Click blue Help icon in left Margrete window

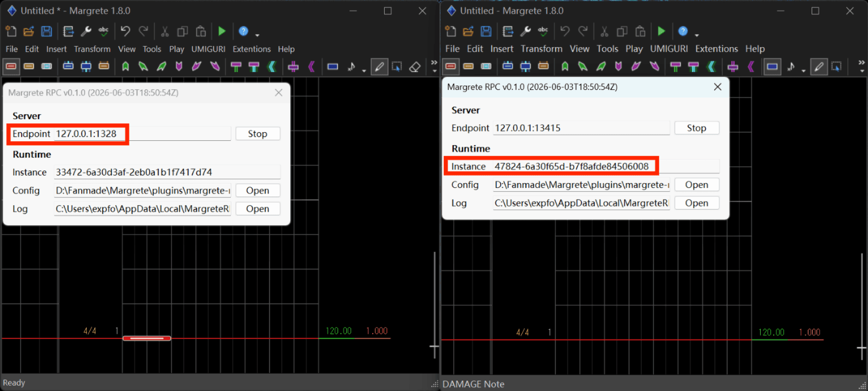pyautogui.click(x=243, y=31)
